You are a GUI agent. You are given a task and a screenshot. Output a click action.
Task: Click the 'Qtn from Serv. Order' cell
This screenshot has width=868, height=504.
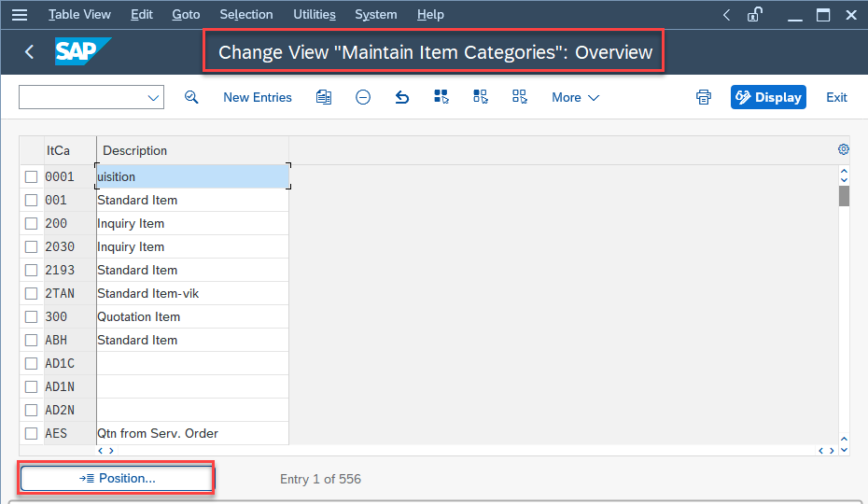[192, 433]
